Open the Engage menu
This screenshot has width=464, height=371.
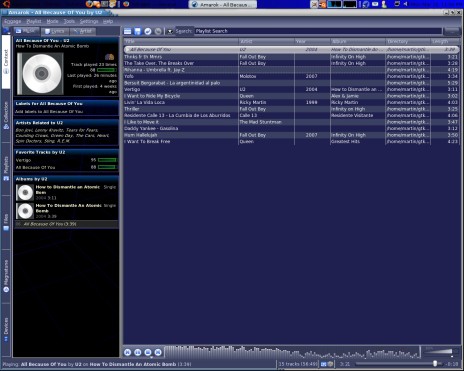coord(13,21)
